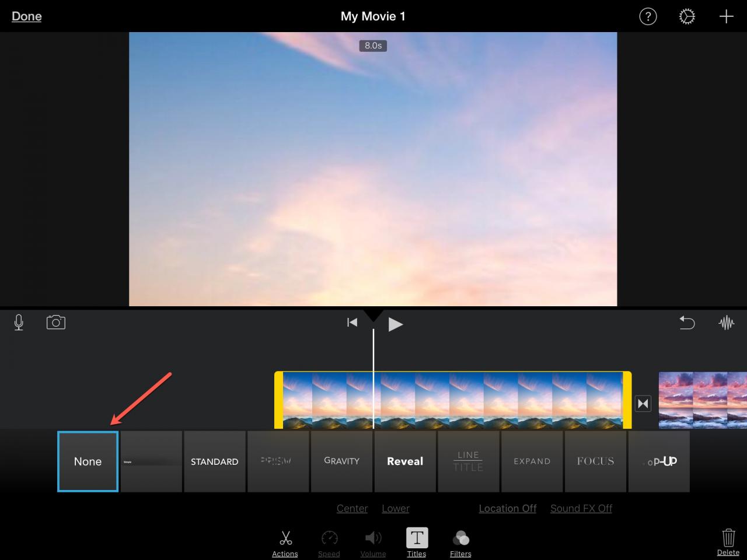Toggle Sound FX Off setting
747x560 pixels.
click(581, 508)
